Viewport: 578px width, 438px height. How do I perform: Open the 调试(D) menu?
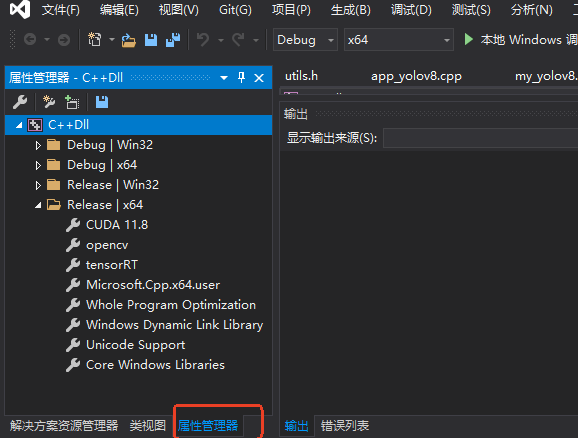tap(411, 10)
